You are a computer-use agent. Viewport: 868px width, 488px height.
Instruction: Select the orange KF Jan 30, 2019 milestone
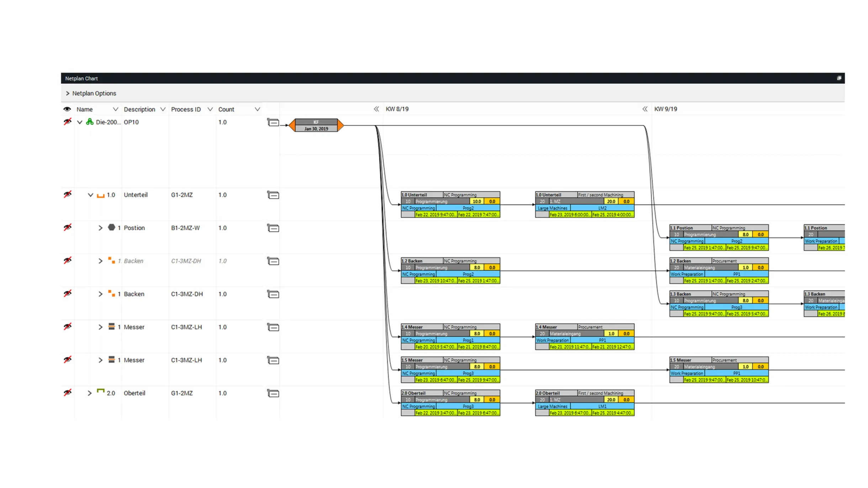[316, 125]
